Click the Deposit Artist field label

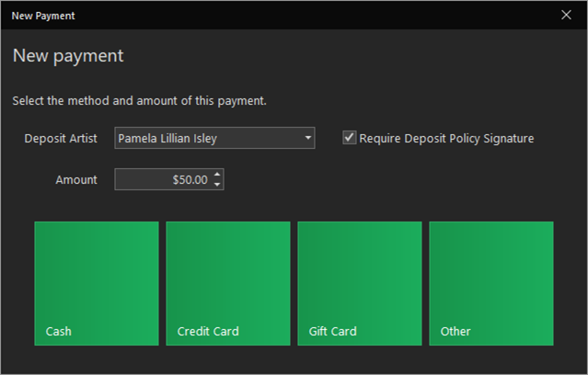pyautogui.click(x=61, y=139)
